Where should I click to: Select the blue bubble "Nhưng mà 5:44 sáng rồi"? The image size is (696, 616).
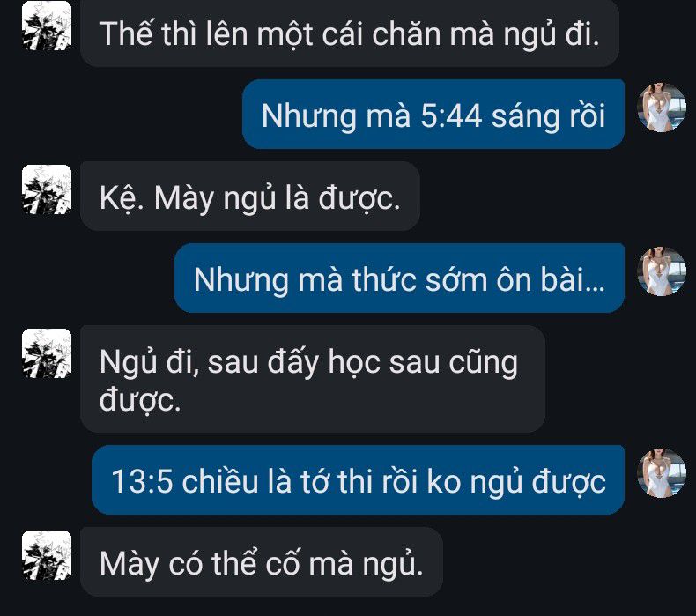[x=433, y=115]
